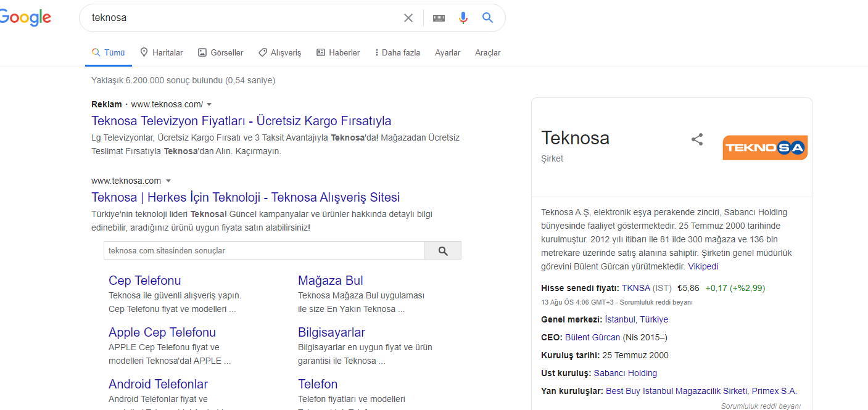Click the Teknosa knowledge panel title
This screenshot has height=410, width=868.
[x=575, y=137]
